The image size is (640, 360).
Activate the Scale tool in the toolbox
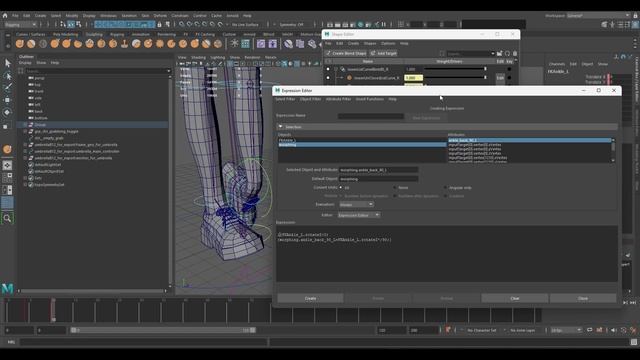click(6, 127)
